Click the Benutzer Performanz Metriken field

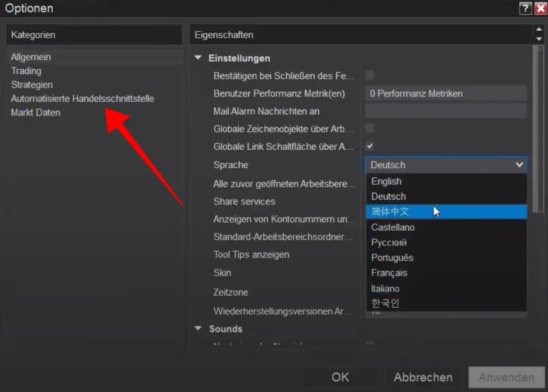point(445,93)
